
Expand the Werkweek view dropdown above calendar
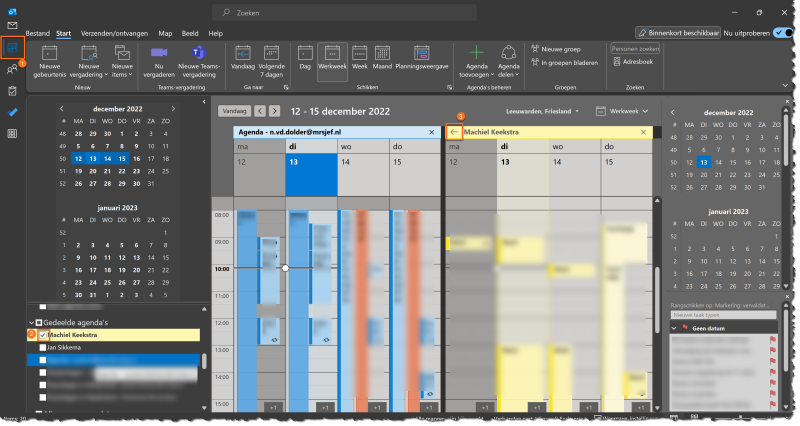click(x=623, y=110)
